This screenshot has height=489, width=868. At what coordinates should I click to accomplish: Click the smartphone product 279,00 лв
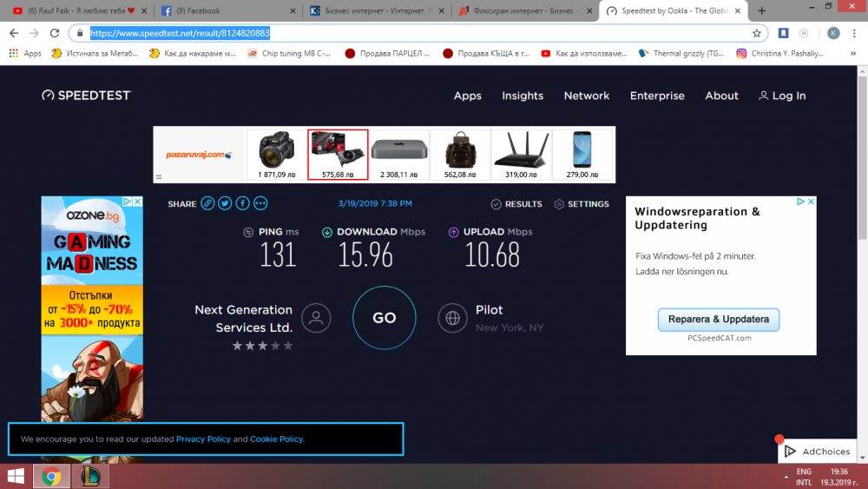pyautogui.click(x=582, y=155)
